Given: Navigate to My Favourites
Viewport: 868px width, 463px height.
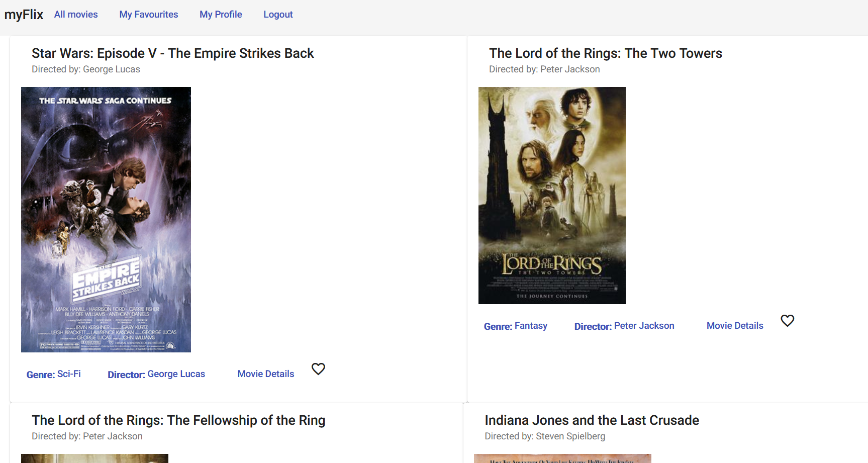Looking at the screenshot, I should (x=148, y=14).
